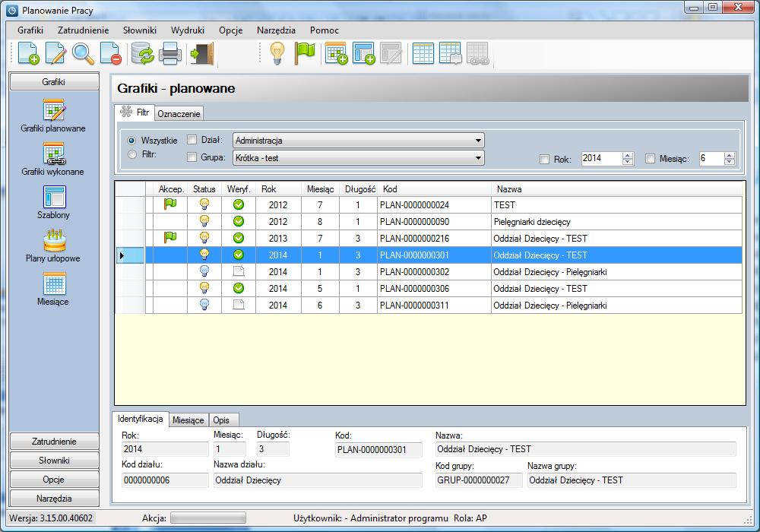Click the add calendar schedule toolbar icon
This screenshot has height=532, width=760.
[337, 53]
